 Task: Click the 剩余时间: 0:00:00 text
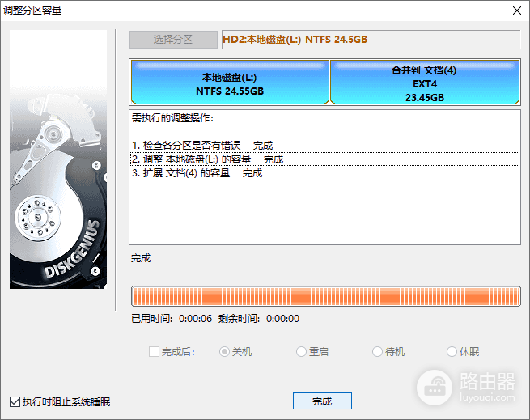[259, 319]
